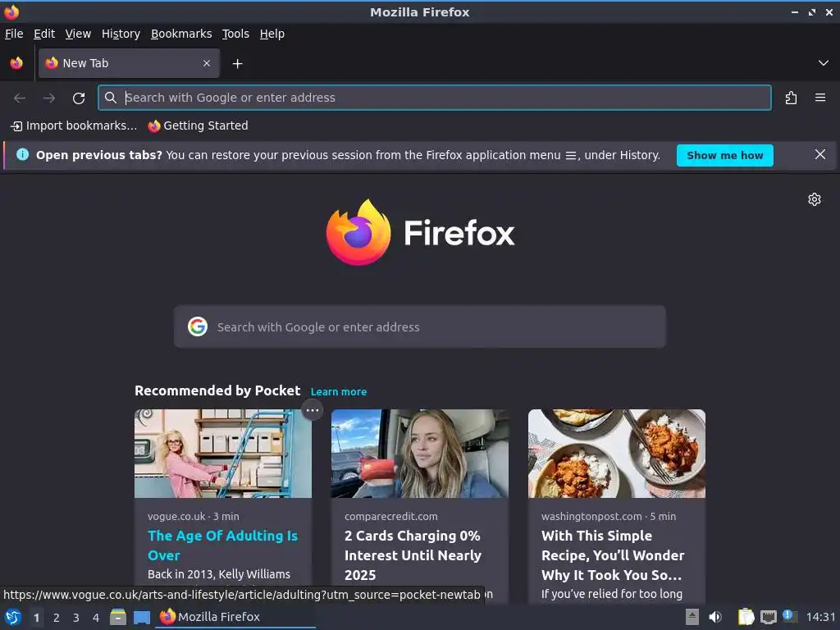840x630 pixels.
Task: Open the file manager taskbar icon
Action: point(118,617)
